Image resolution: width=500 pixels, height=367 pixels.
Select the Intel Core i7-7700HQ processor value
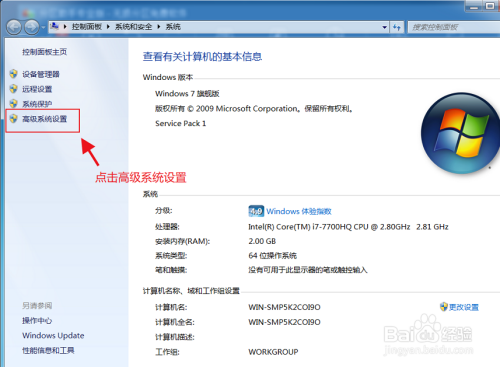point(348,227)
